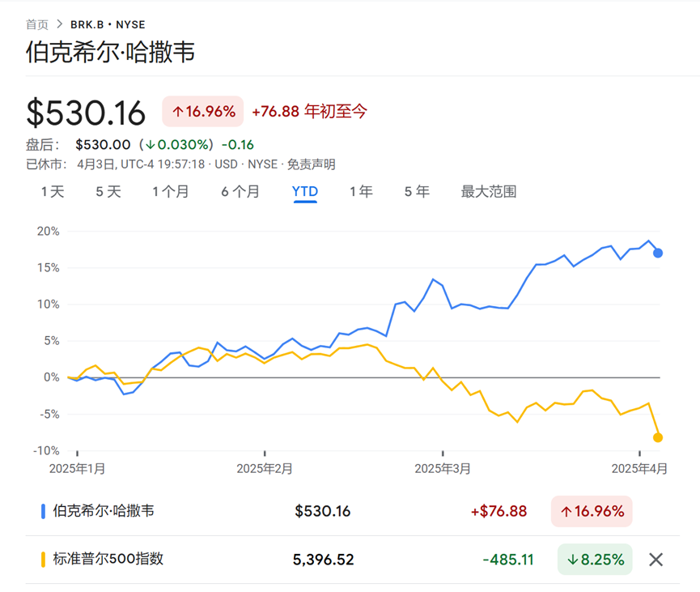Click the green down-arrow badge showing 8.25%

594,559
